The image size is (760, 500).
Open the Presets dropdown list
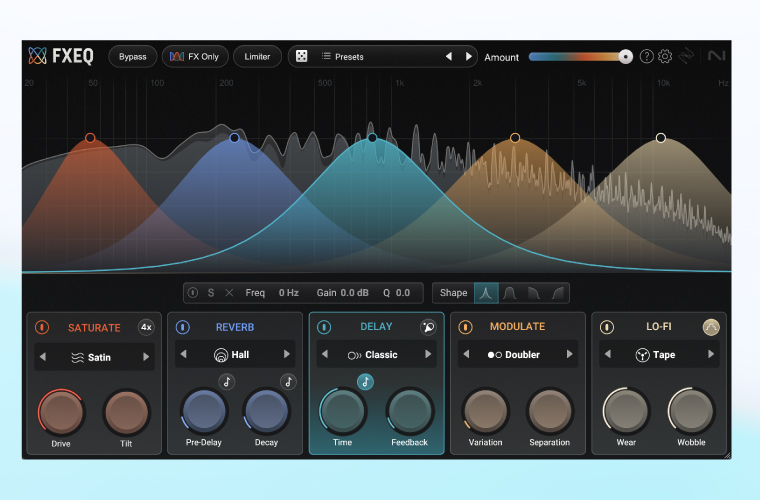click(380, 57)
